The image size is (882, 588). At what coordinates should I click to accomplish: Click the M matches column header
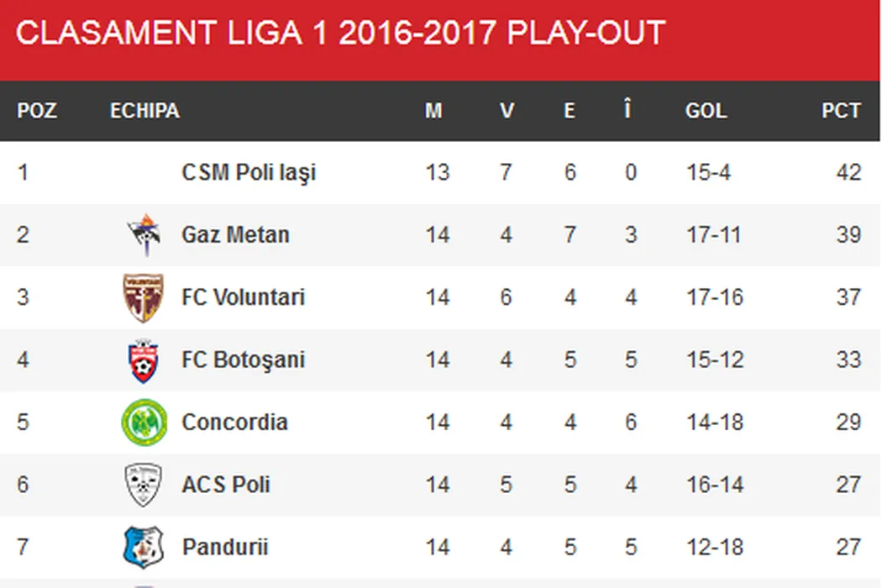coord(433,111)
